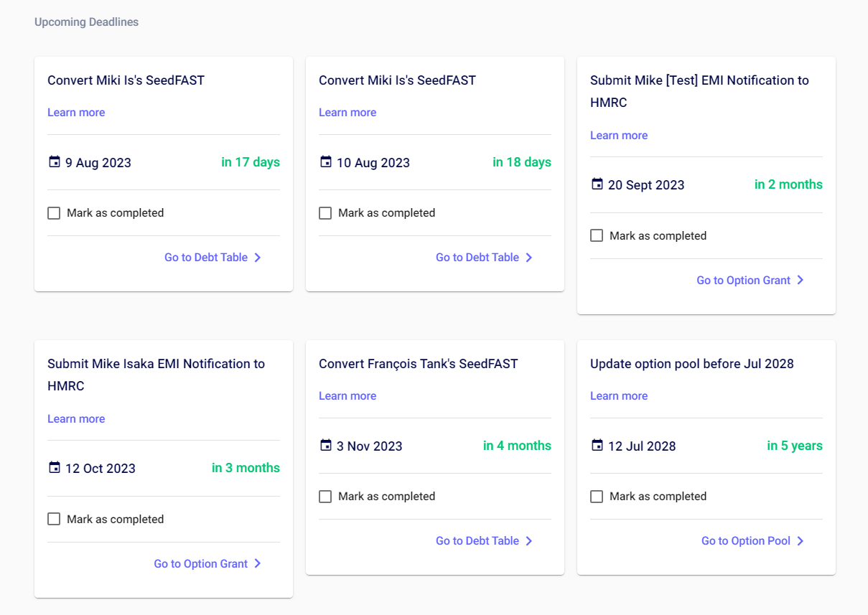Go to Option Grant for Mike Isaka's notification

click(201, 564)
